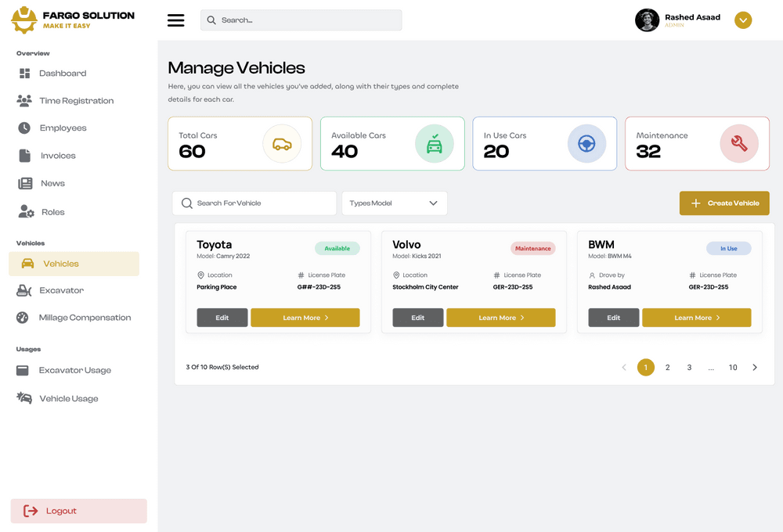Click the In Use steering wheel icon
The width and height of the screenshot is (783, 532).
point(586,144)
